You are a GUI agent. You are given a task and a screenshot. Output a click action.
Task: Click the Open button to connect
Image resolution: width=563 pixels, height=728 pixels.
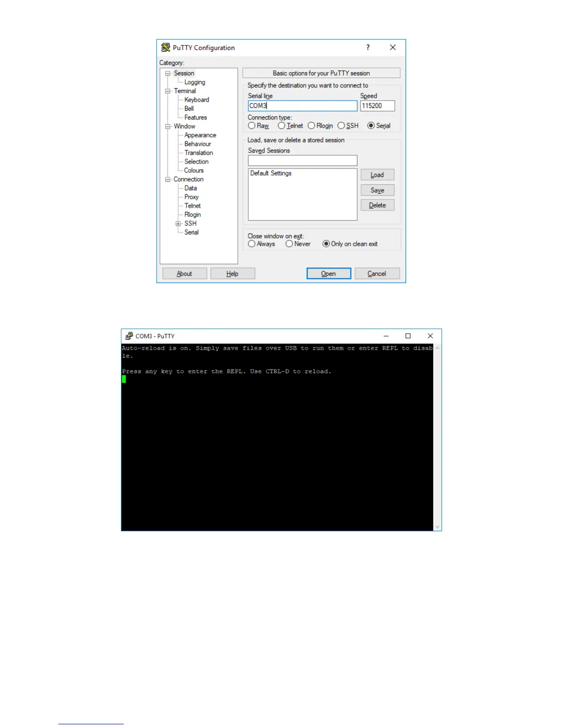(329, 273)
